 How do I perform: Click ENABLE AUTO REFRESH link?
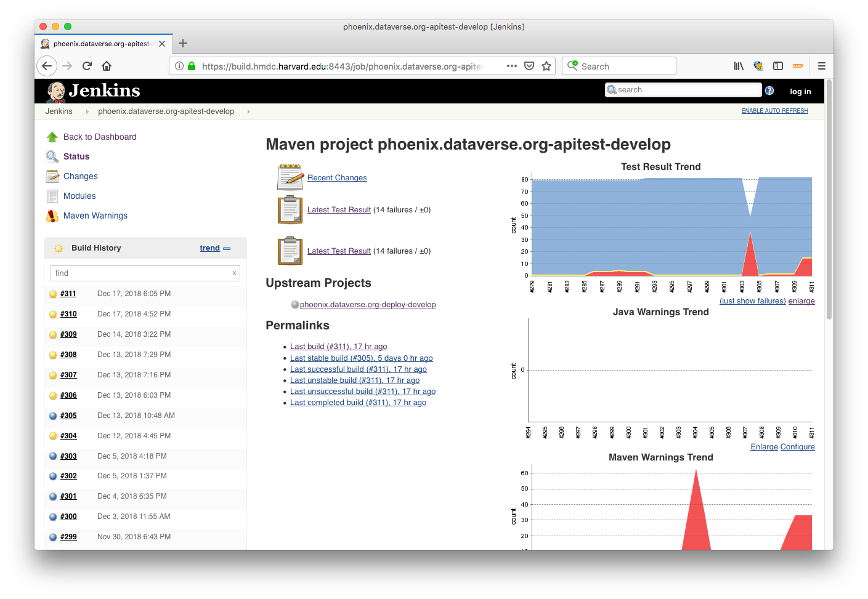(774, 111)
